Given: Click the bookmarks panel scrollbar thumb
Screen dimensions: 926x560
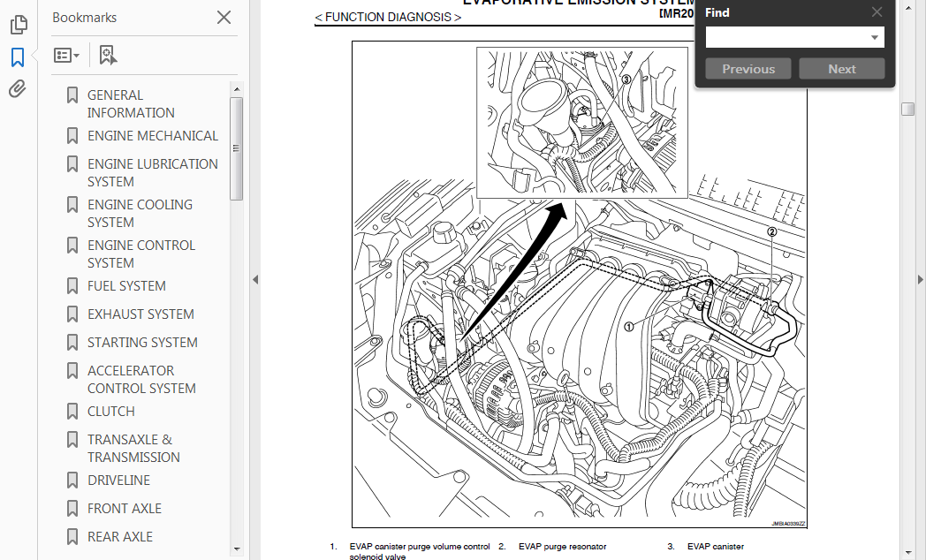Looking at the screenshot, I should tap(236, 148).
